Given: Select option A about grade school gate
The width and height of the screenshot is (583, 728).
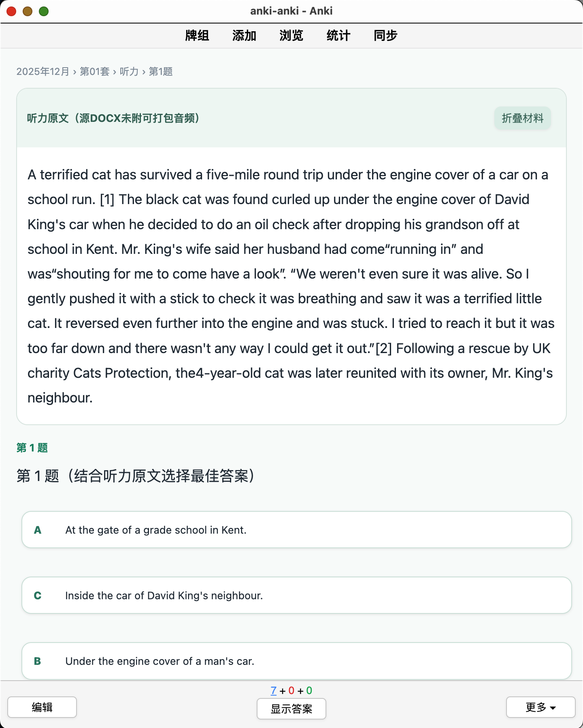Looking at the screenshot, I should pos(296,530).
